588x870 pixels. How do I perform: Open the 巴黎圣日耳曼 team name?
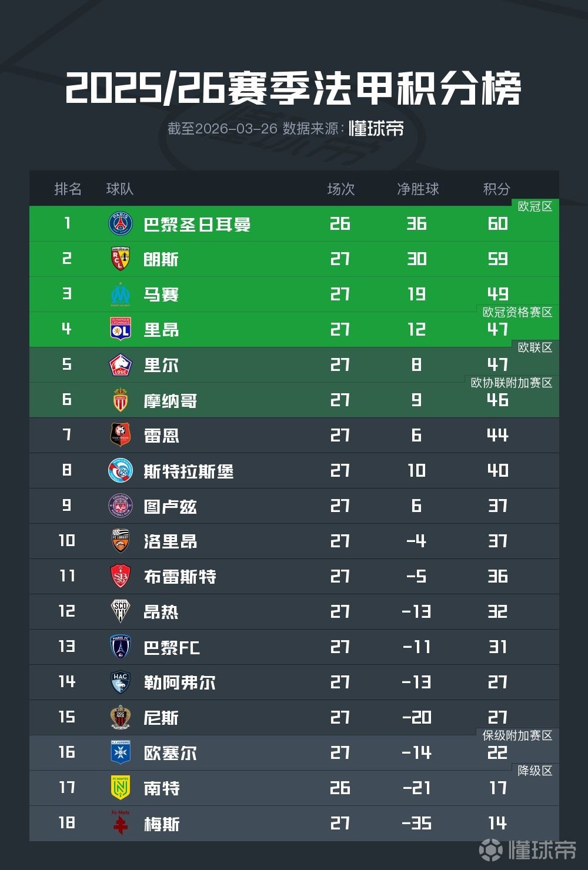click(x=197, y=225)
